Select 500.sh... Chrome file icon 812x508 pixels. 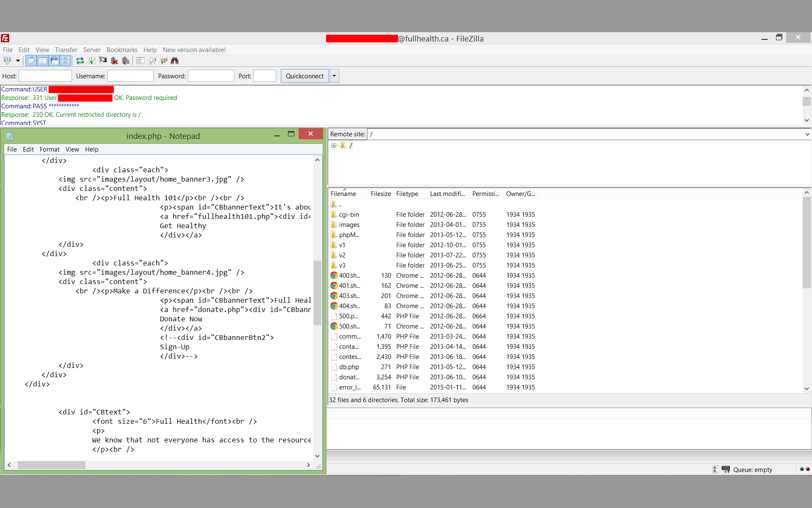click(x=334, y=326)
